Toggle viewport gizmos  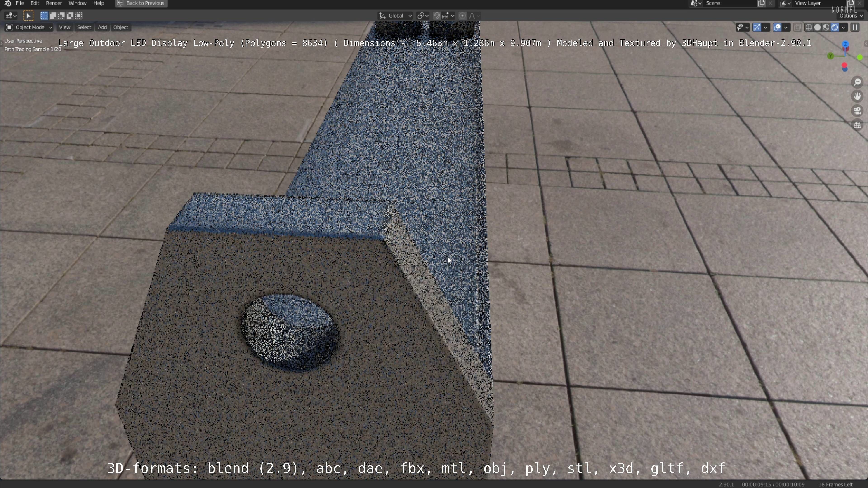(x=757, y=27)
